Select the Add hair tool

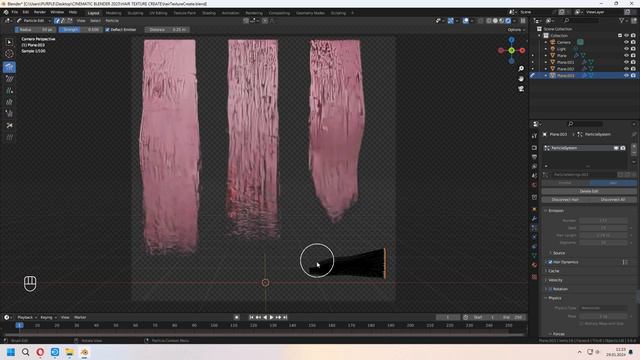tap(9, 91)
